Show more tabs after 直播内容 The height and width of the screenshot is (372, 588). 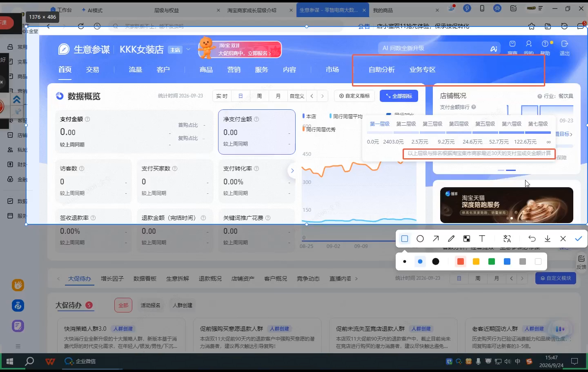(356, 279)
